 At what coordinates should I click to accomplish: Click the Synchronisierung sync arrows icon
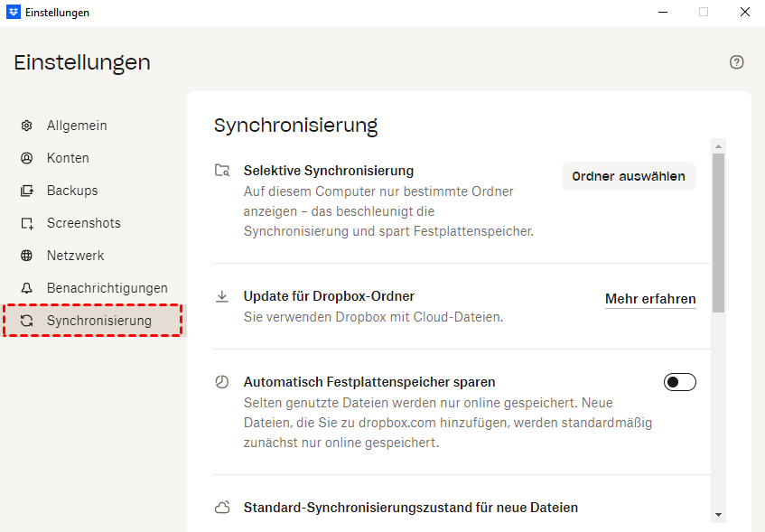[x=27, y=321]
